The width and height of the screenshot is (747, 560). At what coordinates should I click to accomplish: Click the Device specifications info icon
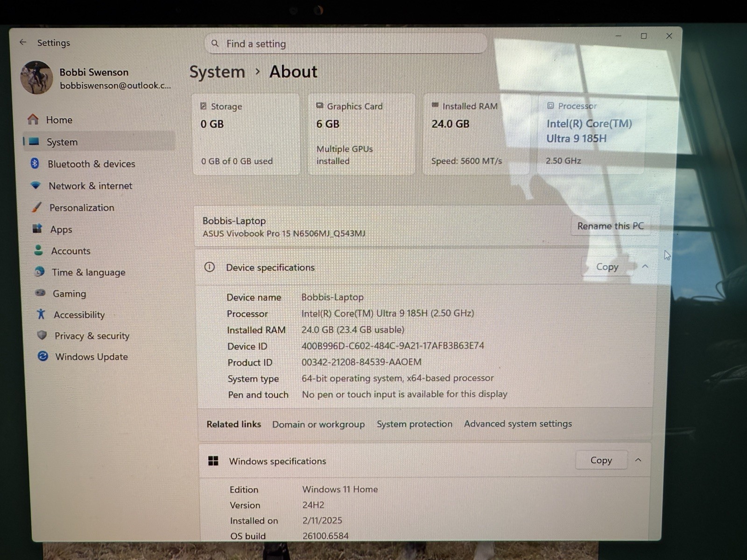point(210,267)
